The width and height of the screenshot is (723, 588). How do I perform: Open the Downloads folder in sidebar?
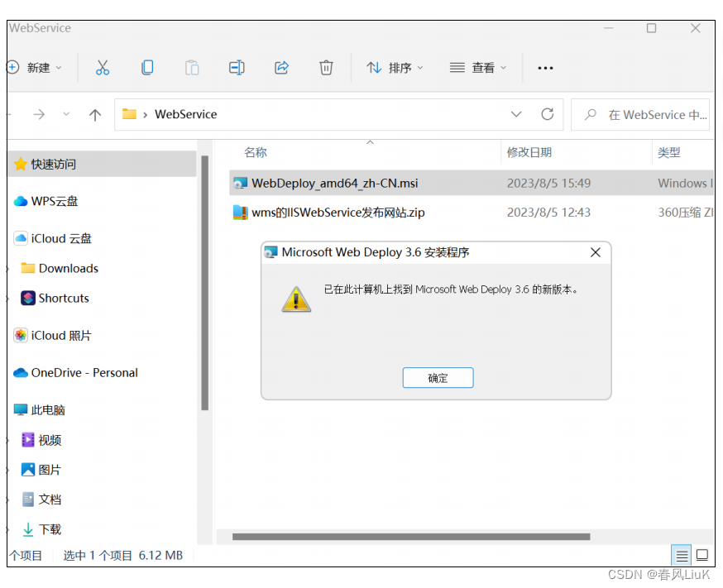pos(60,268)
